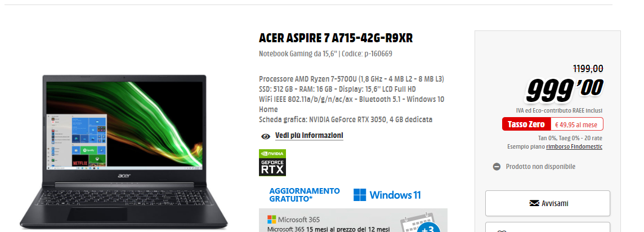Click the product title ACER ASPIRE 7

pos(336,38)
